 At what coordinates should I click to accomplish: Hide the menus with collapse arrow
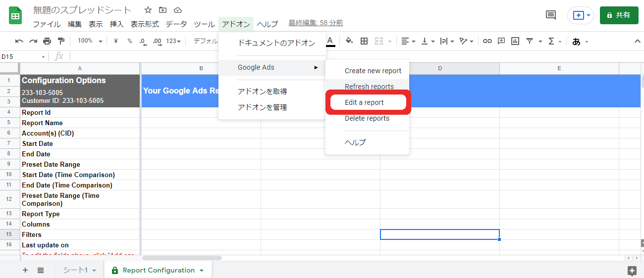637,41
